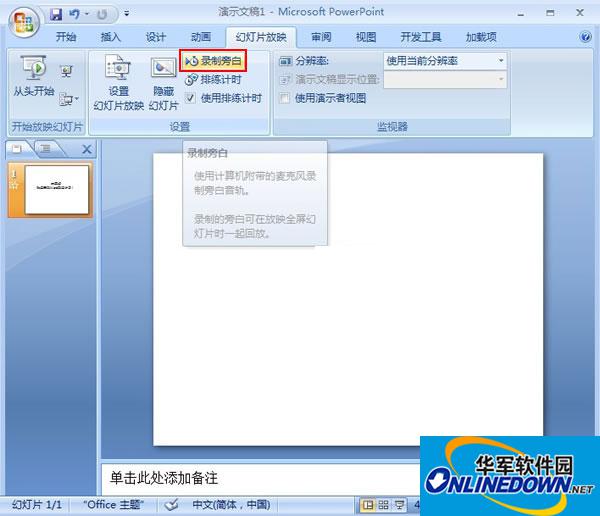Click 录制旁白 record narration button
Screen dimensions: 600x516
[213, 61]
